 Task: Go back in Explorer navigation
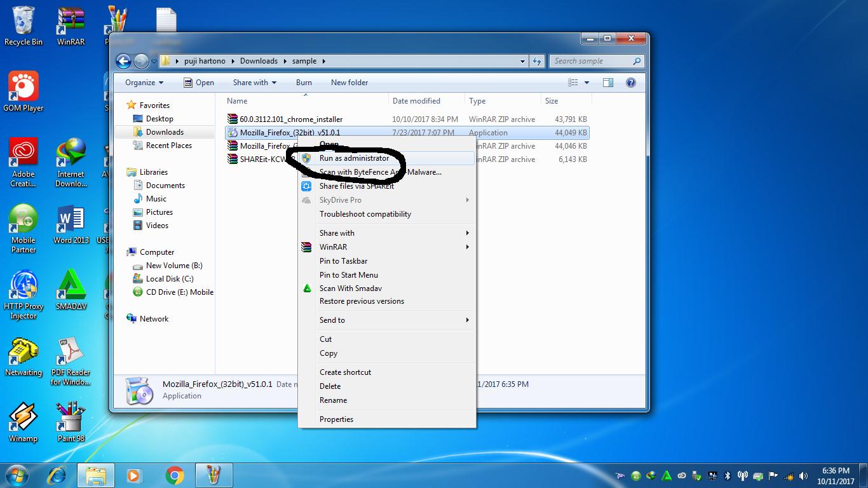click(x=123, y=61)
